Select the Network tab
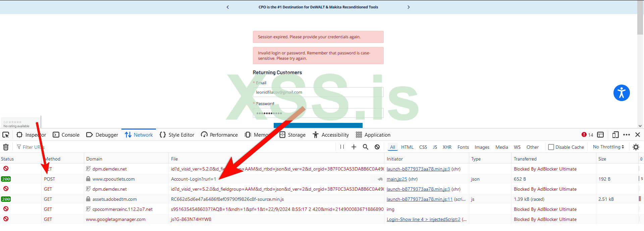Screen dimensions: 644x231 139,135
